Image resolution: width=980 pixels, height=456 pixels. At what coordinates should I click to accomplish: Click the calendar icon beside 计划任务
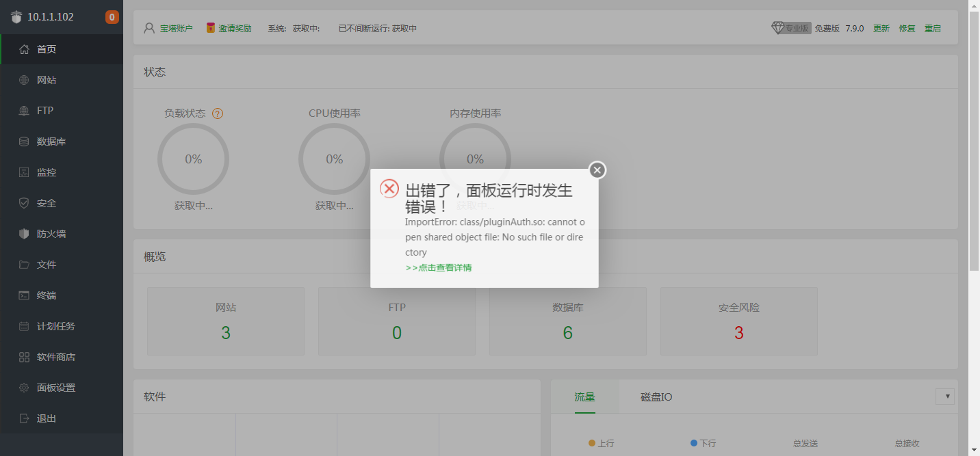pyautogui.click(x=24, y=326)
